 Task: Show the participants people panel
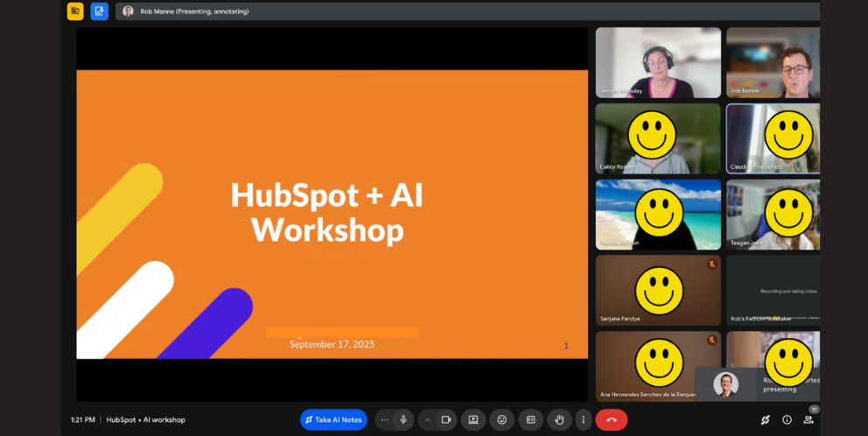point(808,419)
